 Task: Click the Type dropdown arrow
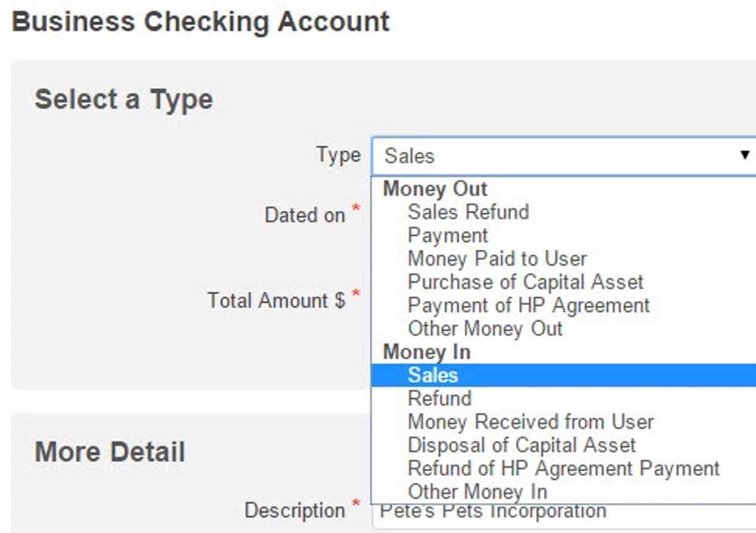point(744,155)
